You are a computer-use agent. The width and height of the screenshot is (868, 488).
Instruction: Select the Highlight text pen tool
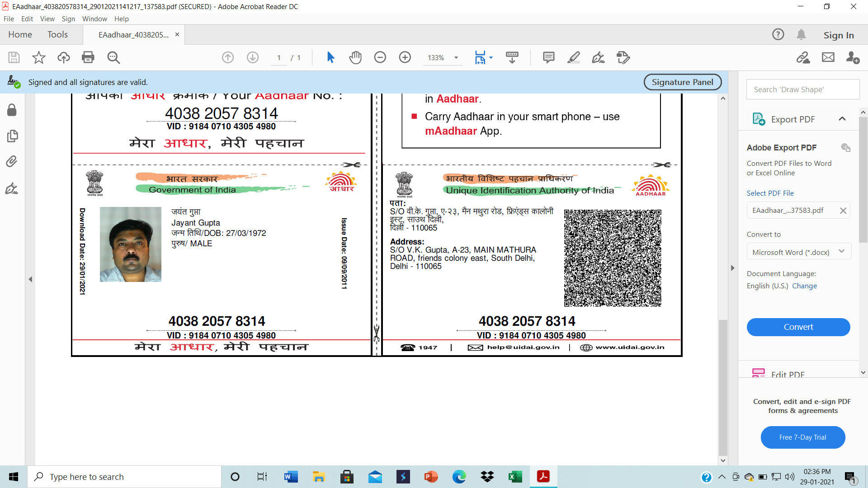click(x=574, y=57)
